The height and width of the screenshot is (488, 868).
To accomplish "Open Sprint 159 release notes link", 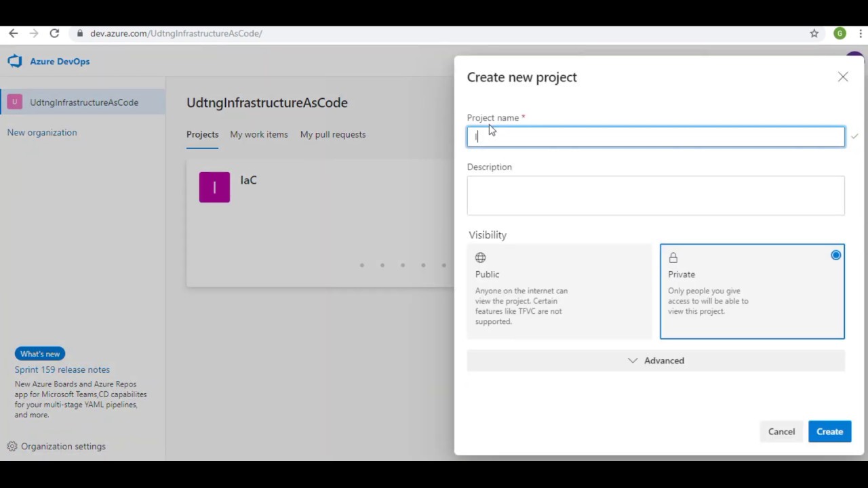I will tap(62, 369).
